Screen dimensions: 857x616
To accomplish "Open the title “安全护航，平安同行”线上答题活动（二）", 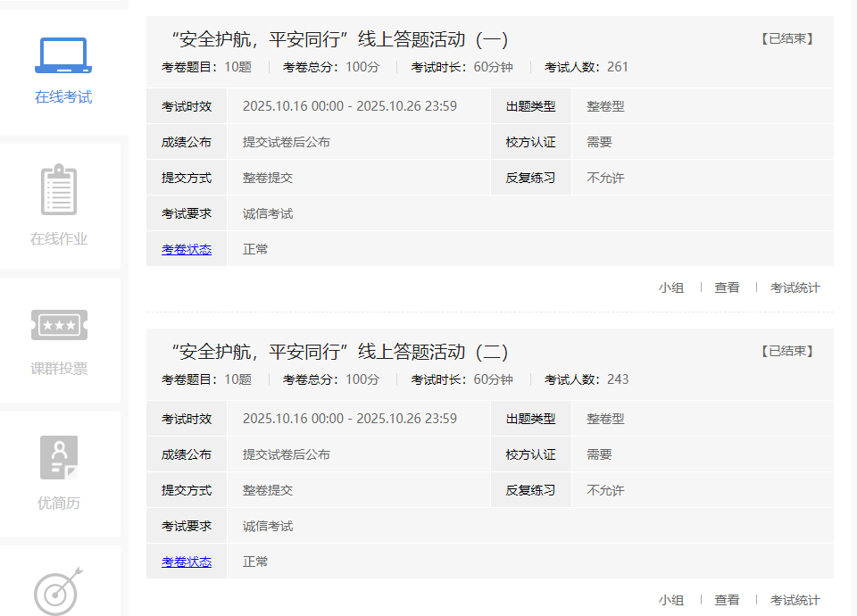I will (x=339, y=352).
